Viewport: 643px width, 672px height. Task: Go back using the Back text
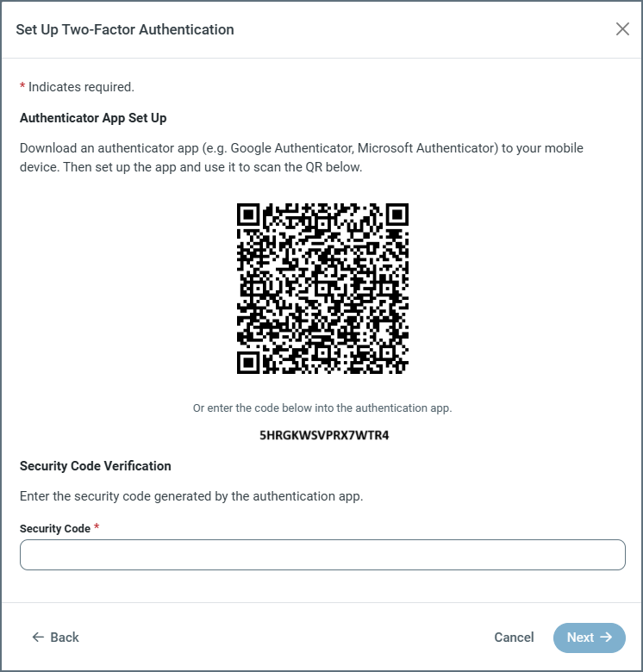65,638
